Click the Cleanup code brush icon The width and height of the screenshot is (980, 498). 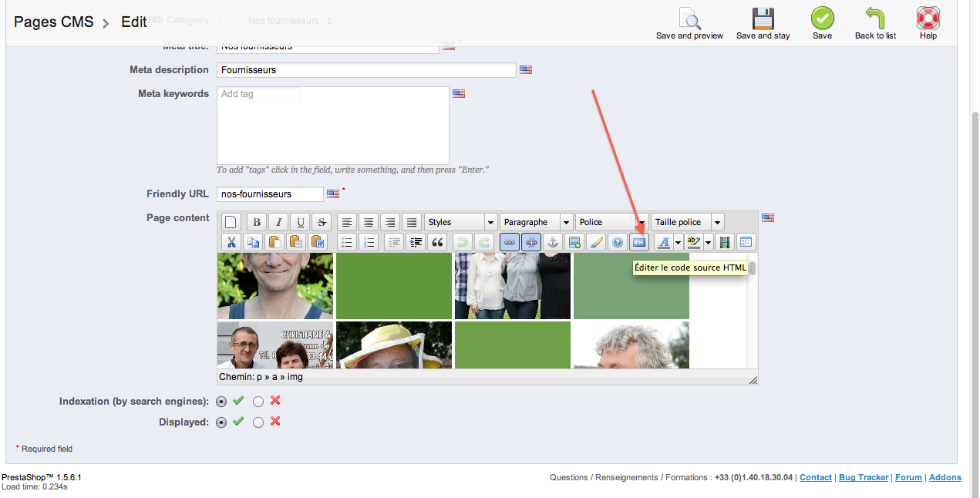pyautogui.click(x=595, y=242)
